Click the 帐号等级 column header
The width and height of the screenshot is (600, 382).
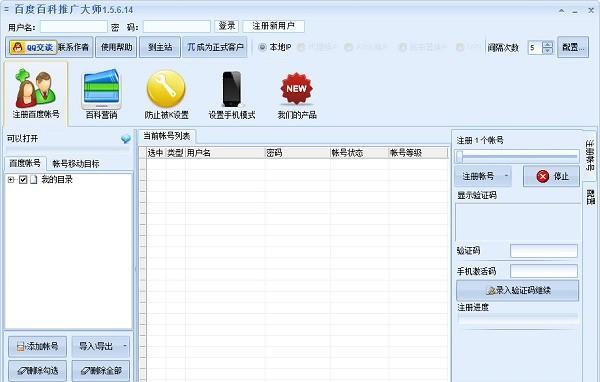coord(418,153)
